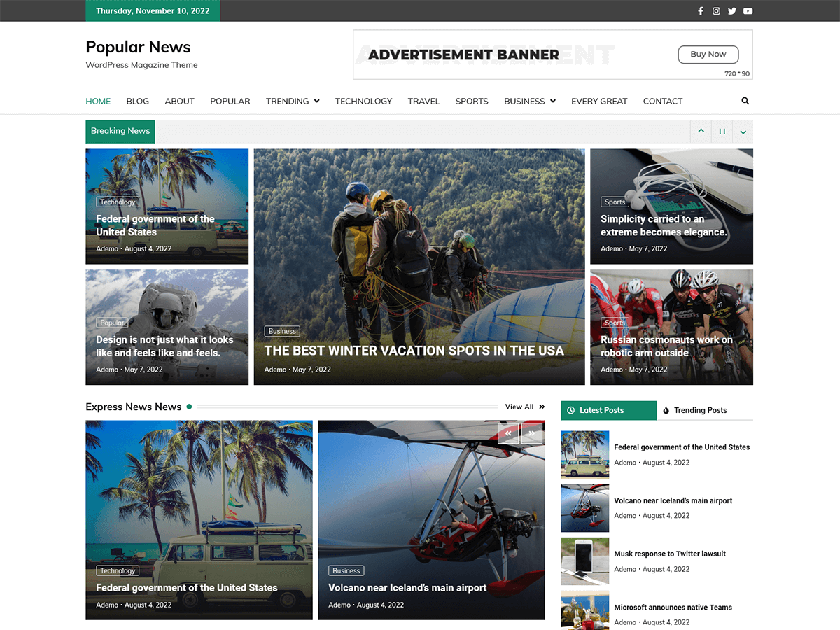Open the YouTube social icon
The width and height of the screenshot is (840, 630).
pos(748,10)
